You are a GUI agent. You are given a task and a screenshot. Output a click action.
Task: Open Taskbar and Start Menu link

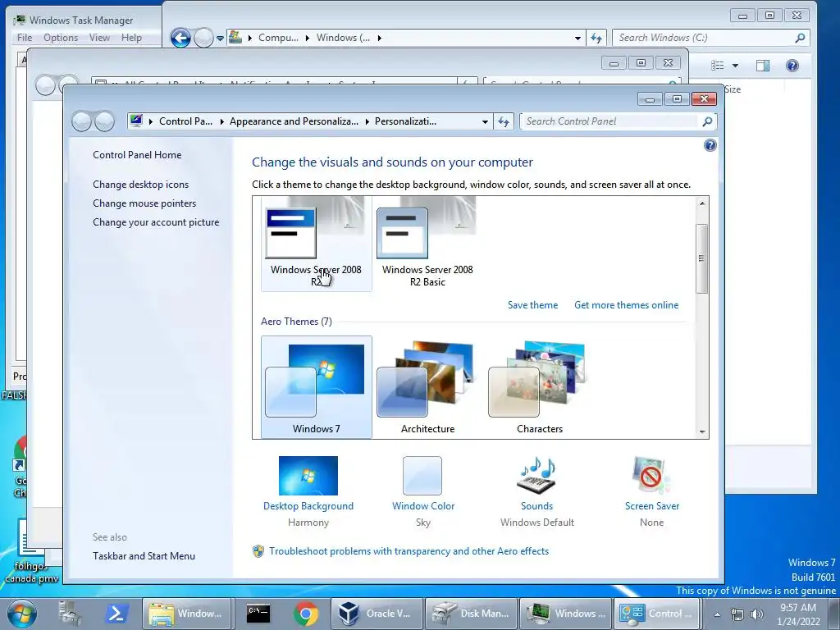(x=144, y=556)
